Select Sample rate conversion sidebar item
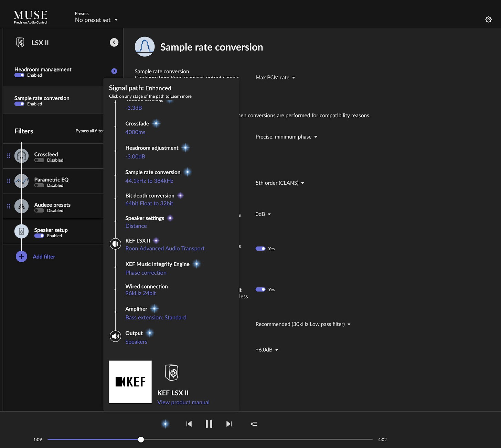 point(53,100)
